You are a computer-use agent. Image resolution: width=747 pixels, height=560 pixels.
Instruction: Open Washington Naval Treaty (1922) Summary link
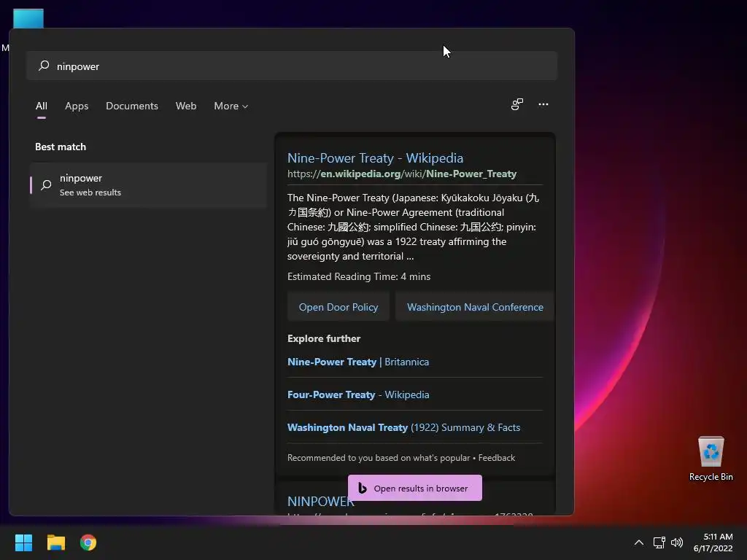pyautogui.click(x=403, y=427)
